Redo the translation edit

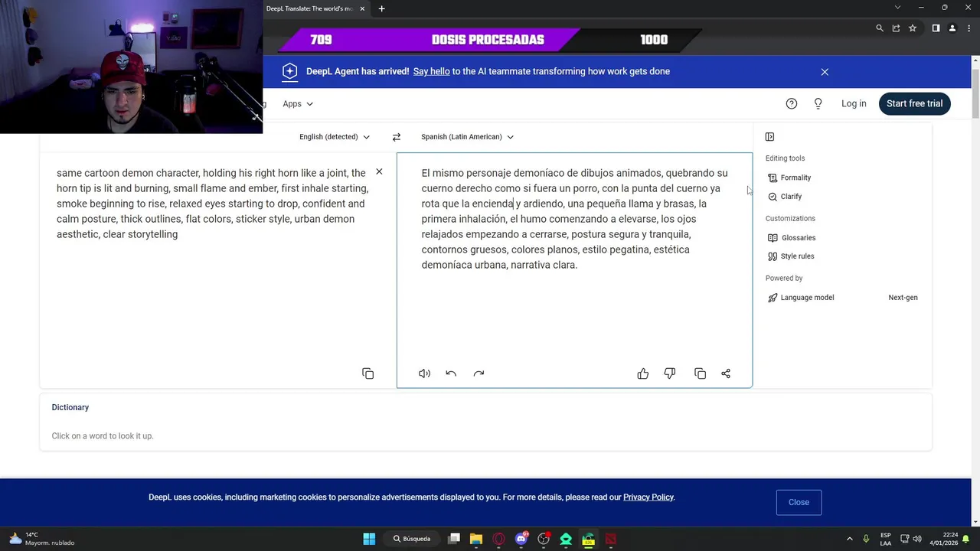[479, 373]
